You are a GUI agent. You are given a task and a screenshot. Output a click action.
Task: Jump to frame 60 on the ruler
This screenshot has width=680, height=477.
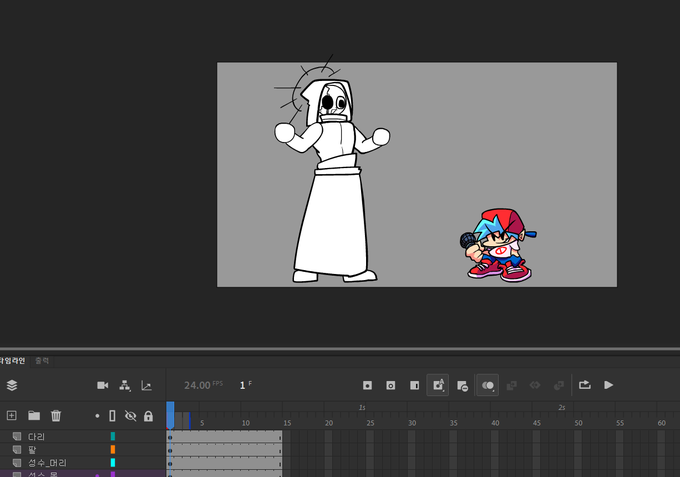[661, 423]
